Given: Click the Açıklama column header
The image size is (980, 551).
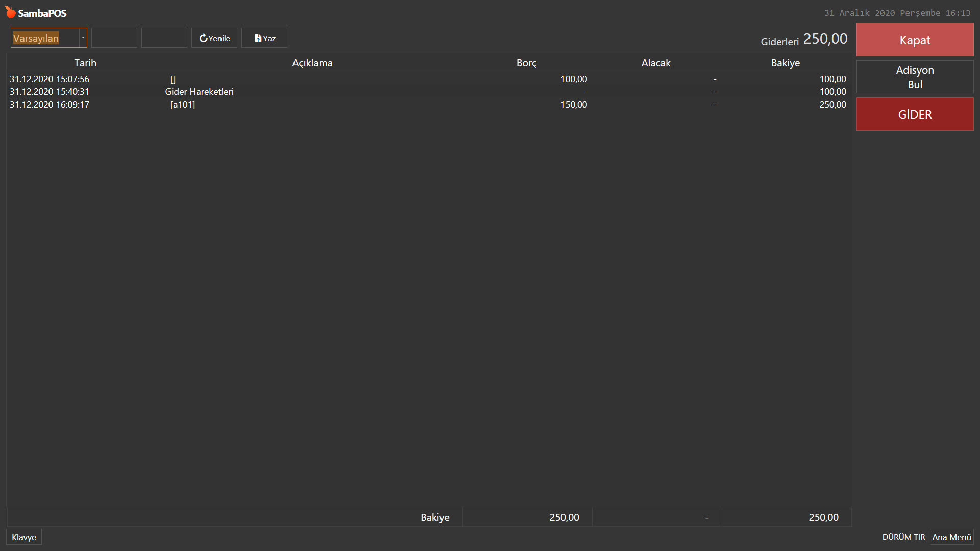Looking at the screenshot, I should click(x=312, y=63).
